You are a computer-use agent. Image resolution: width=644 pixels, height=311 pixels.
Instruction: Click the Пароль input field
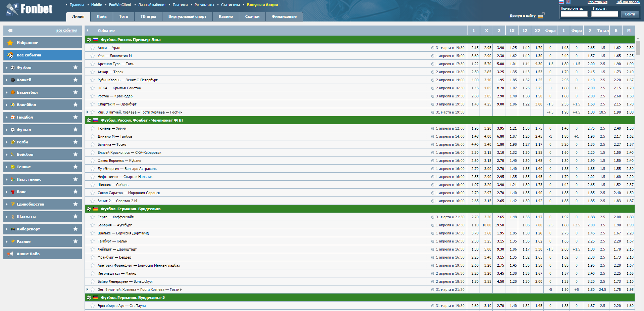pyautogui.click(x=605, y=14)
